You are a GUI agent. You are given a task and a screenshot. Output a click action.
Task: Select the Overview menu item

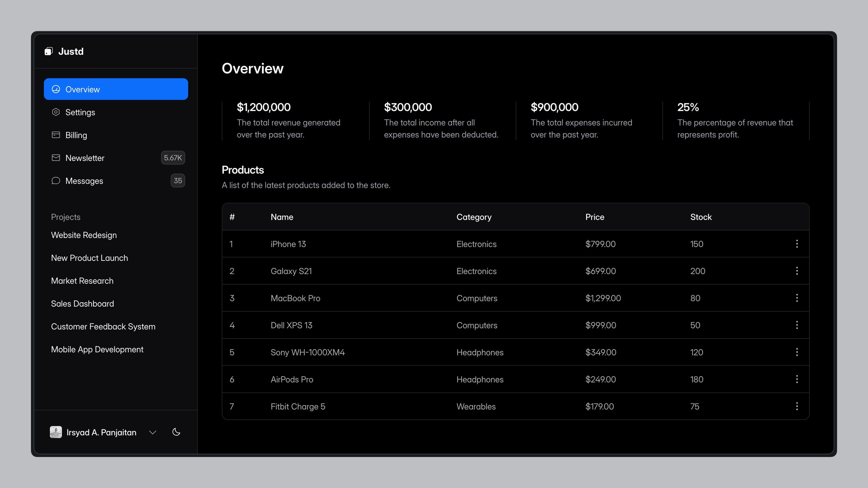click(116, 89)
